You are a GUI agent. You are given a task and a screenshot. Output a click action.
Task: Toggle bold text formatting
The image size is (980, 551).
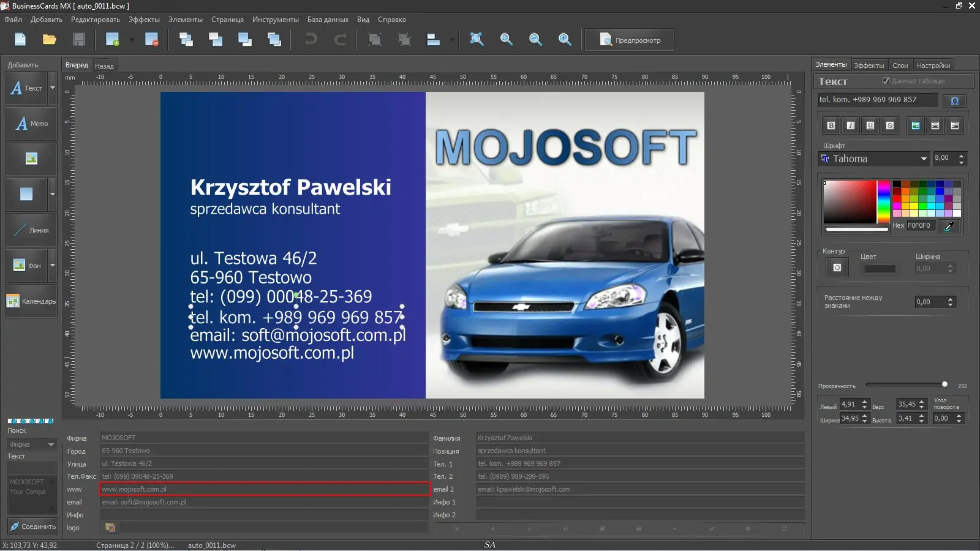point(831,126)
